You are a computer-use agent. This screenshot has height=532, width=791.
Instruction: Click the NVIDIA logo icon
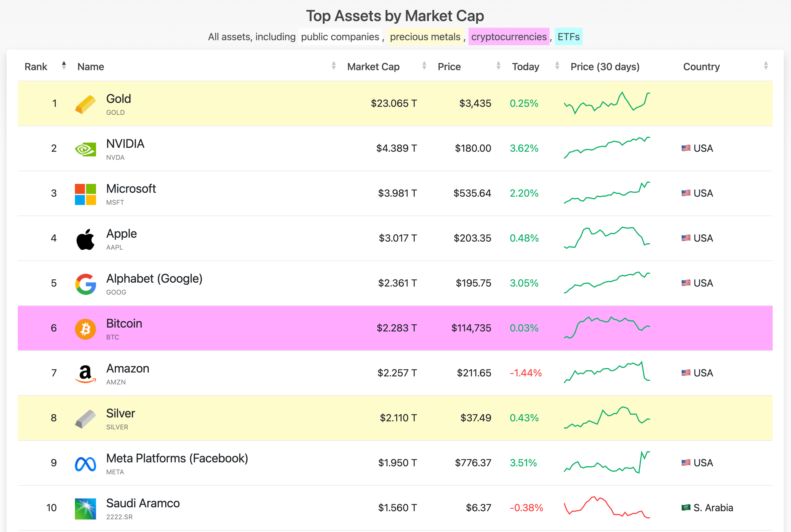(x=85, y=149)
